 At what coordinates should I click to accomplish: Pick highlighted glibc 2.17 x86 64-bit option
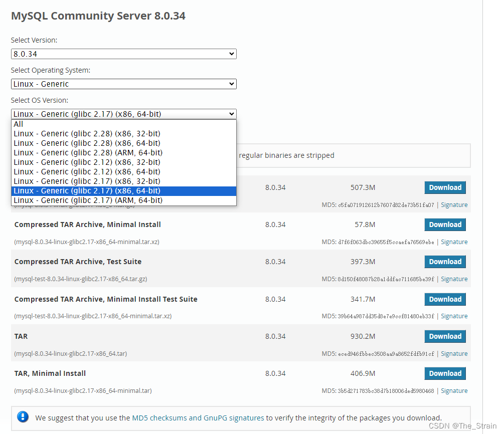pos(124,191)
